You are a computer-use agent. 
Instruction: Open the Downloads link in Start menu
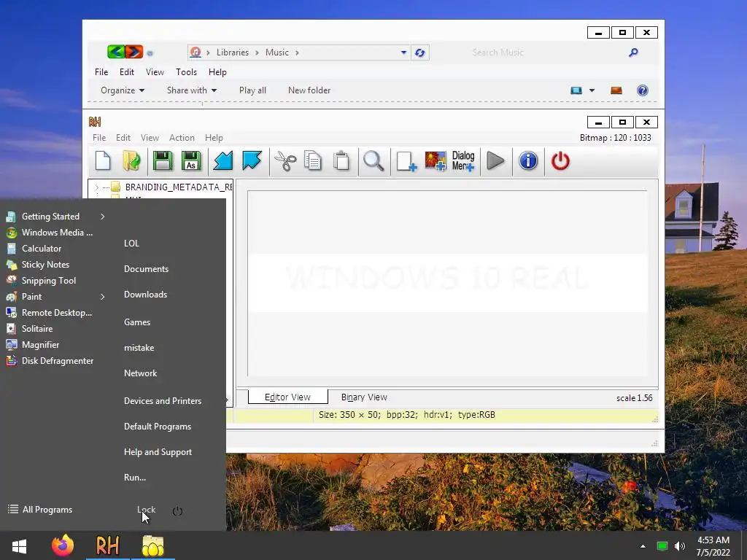(x=145, y=295)
